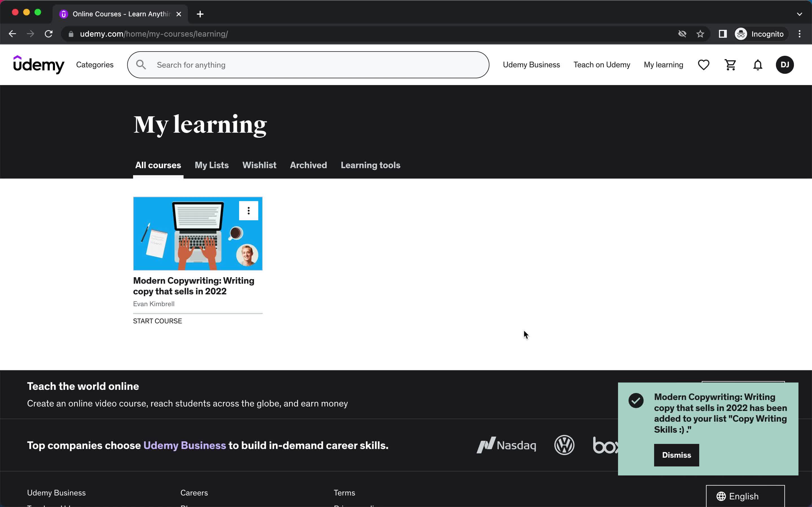Click the search magnifier icon
The height and width of the screenshot is (507, 812).
(x=142, y=65)
